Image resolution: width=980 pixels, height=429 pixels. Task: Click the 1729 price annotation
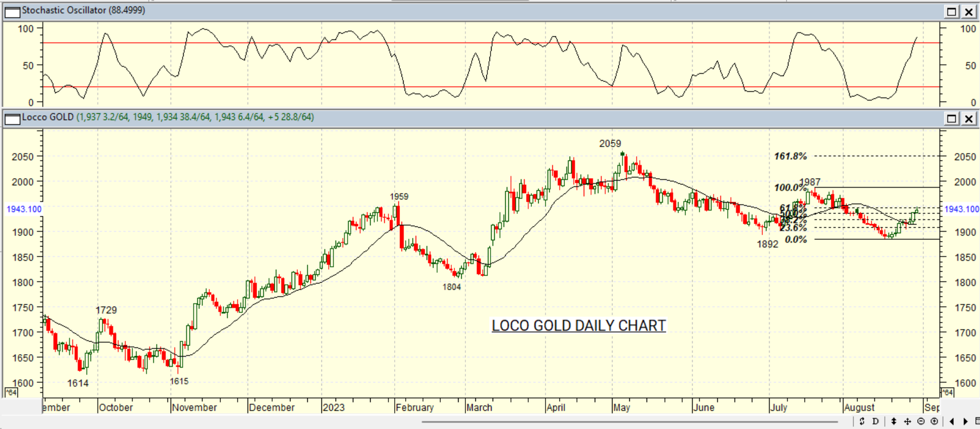106,310
